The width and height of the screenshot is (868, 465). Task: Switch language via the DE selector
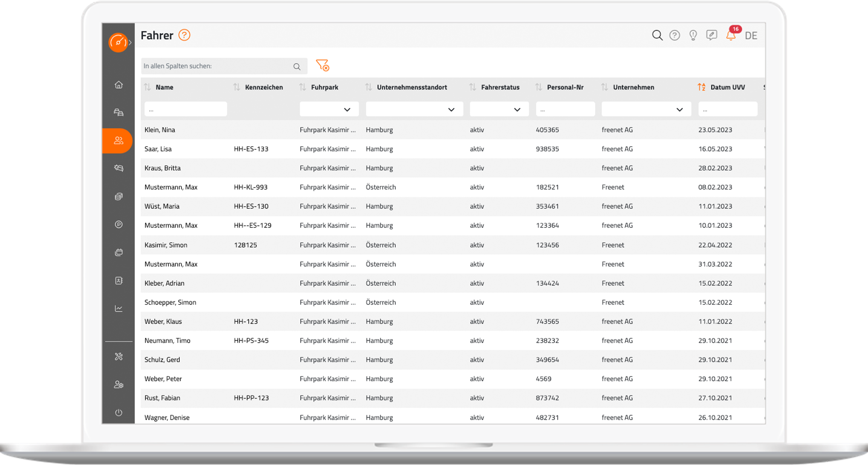pos(751,35)
